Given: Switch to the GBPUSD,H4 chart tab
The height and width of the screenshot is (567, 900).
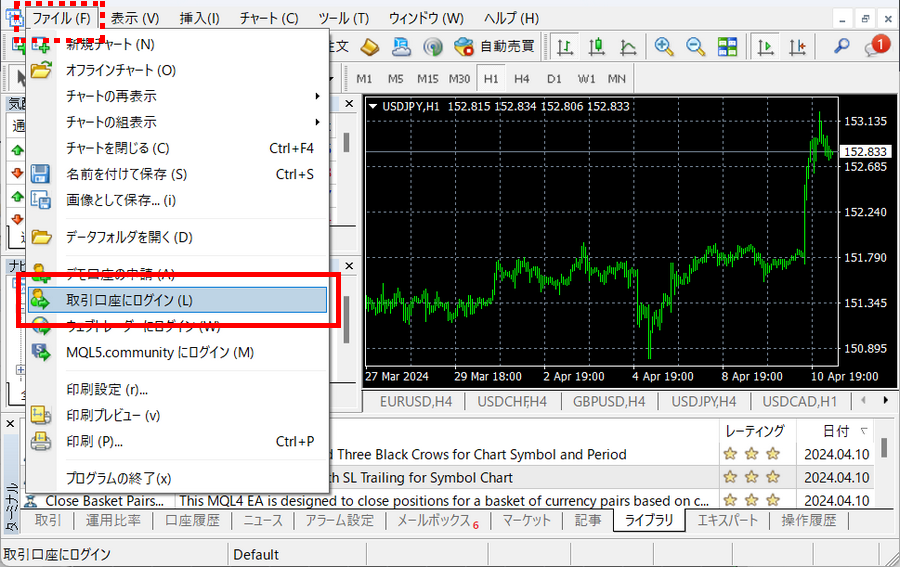Looking at the screenshot, I should [609, 402].
